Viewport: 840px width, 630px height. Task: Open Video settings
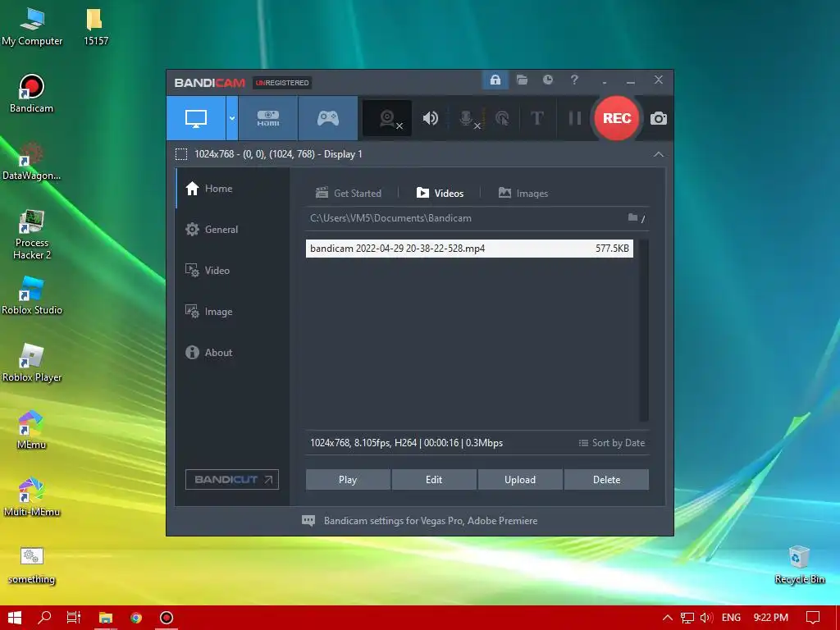click(233, 271)
